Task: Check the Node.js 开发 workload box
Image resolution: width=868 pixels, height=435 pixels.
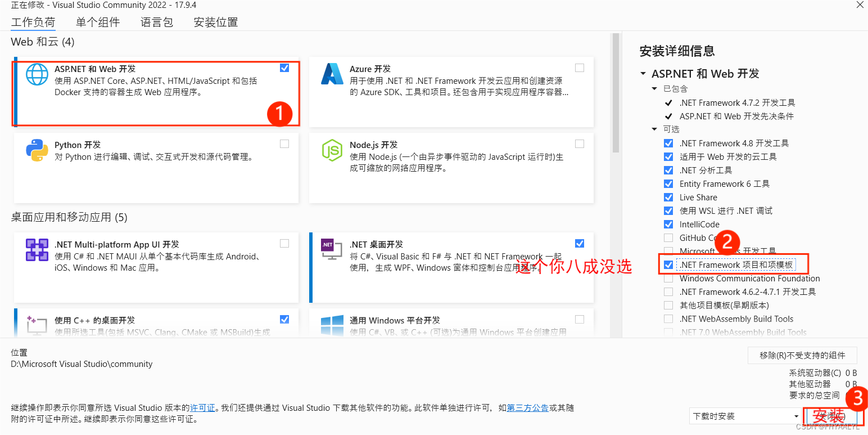Action: pos(580,144)
